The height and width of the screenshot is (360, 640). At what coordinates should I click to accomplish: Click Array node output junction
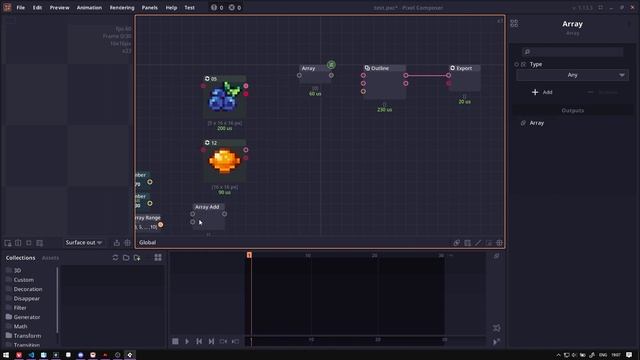331,76
